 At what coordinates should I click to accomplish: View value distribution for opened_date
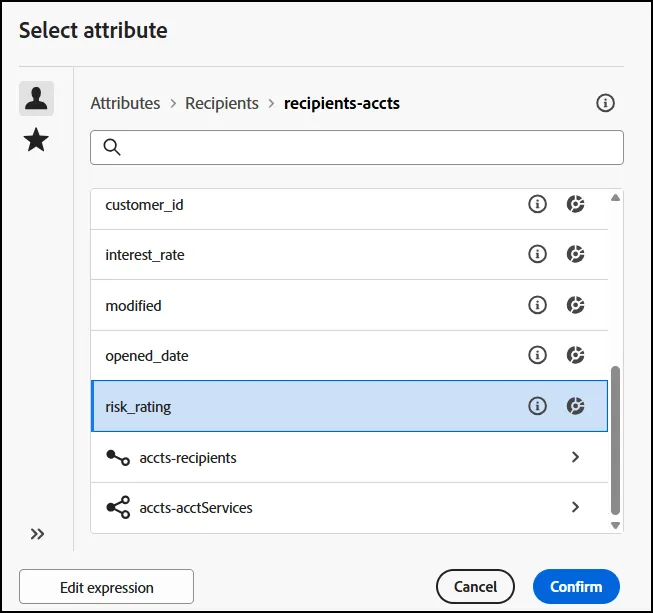click(576, 355)
